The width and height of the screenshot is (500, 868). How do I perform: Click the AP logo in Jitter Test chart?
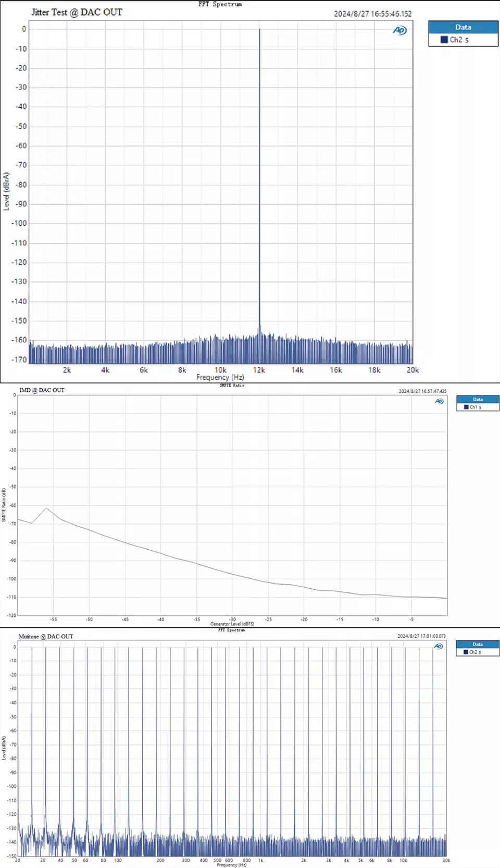click(x=399, y=31)
